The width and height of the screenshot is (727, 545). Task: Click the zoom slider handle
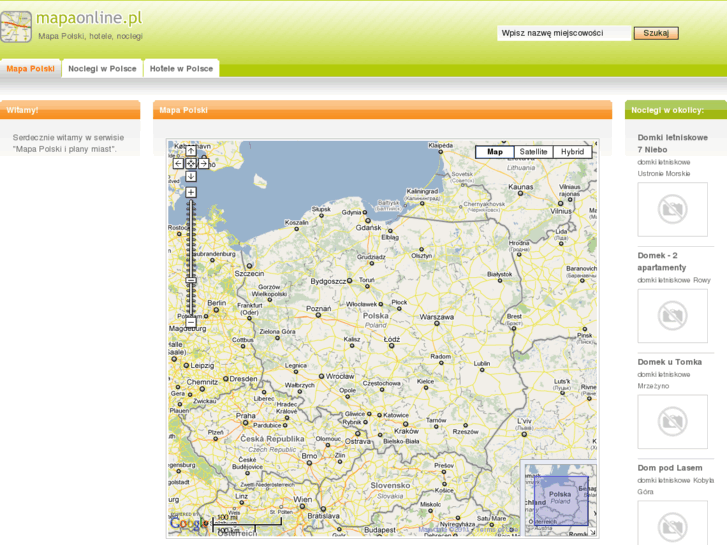[191, 280]
